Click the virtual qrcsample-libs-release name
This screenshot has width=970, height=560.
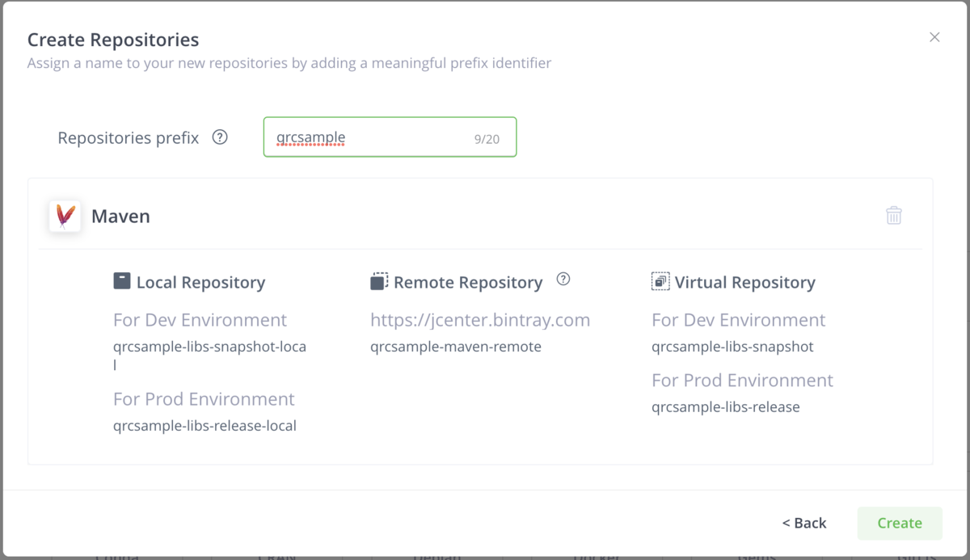click(725, 407)
